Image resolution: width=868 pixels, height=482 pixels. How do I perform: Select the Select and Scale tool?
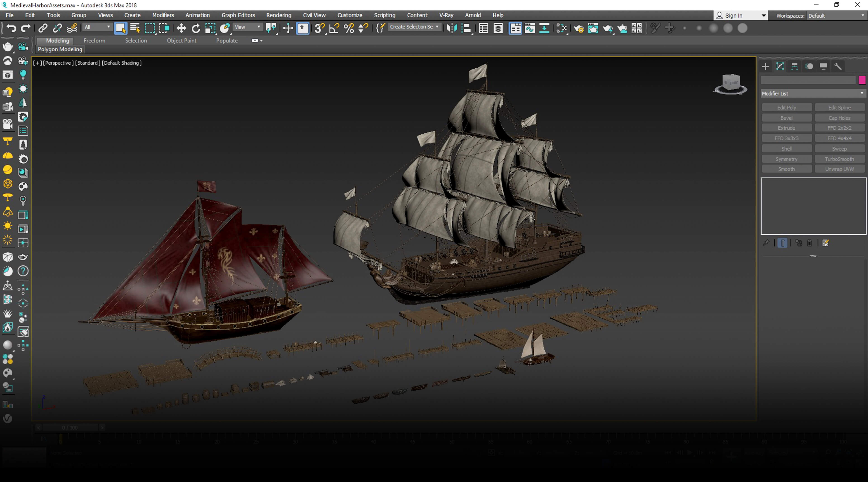coord(210,28)
